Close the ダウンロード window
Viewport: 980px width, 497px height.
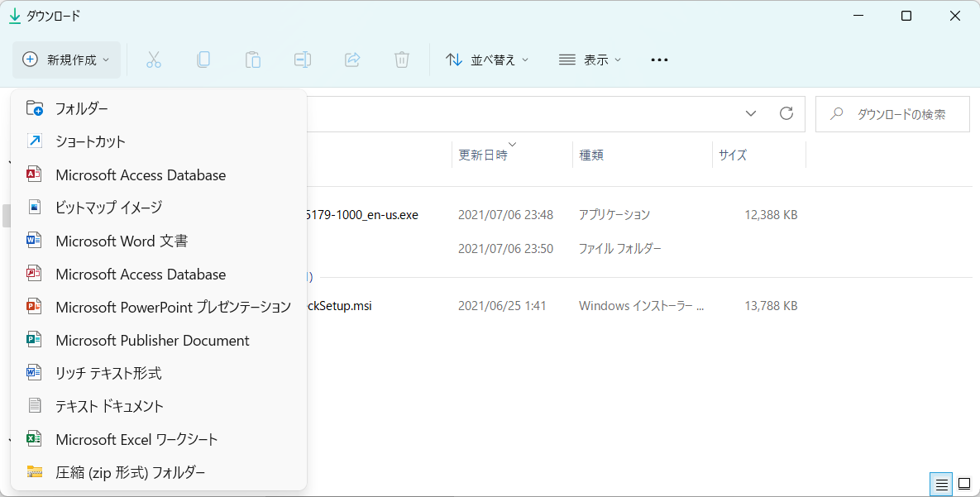pos(955,17)
